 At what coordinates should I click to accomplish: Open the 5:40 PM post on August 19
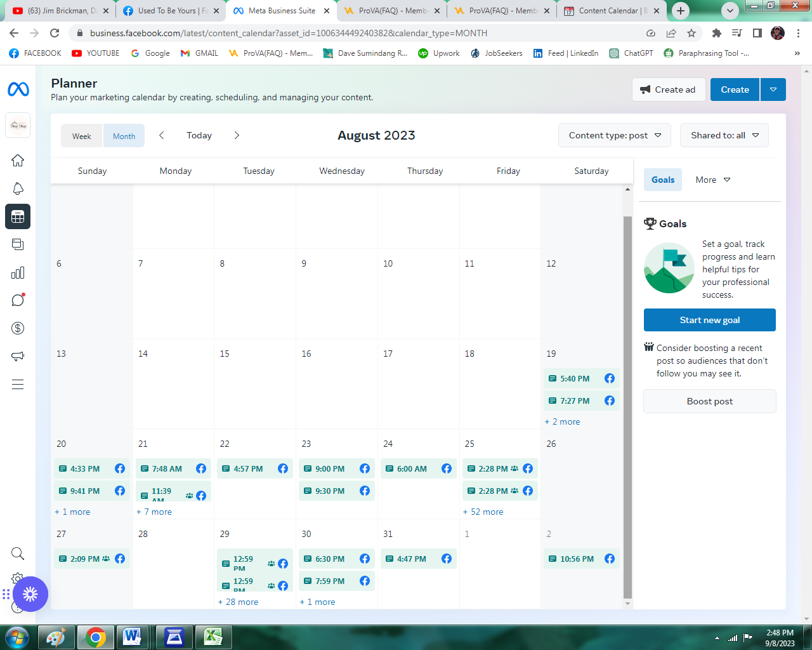(x=582, y=378)
